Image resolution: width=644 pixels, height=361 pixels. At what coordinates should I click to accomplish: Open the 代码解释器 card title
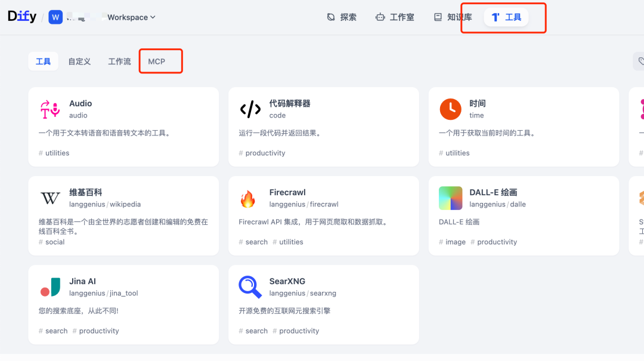(x=290, y=103)
